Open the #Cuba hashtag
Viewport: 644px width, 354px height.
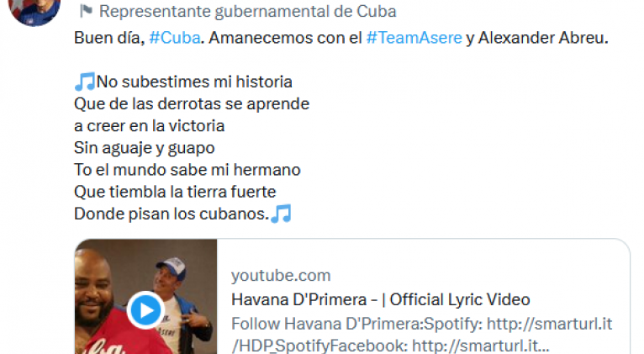(x=175, y=38)
